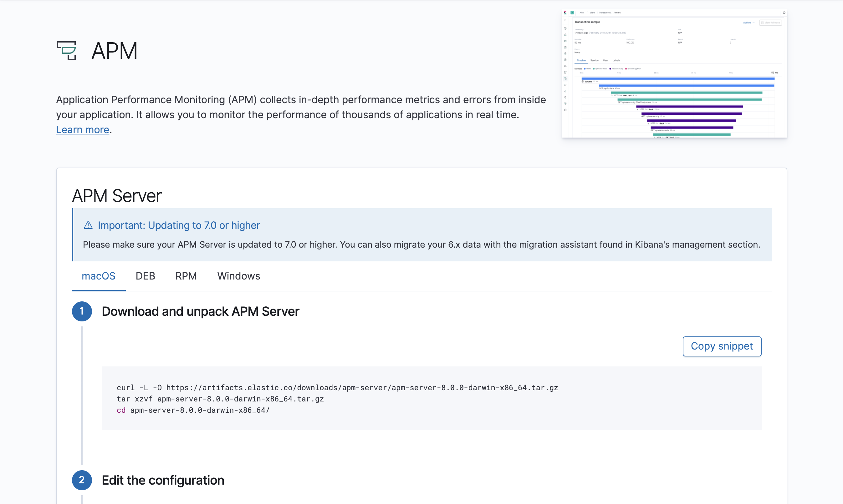
Task: Open the APM transaction sample preview image
Action: [674, 74]
